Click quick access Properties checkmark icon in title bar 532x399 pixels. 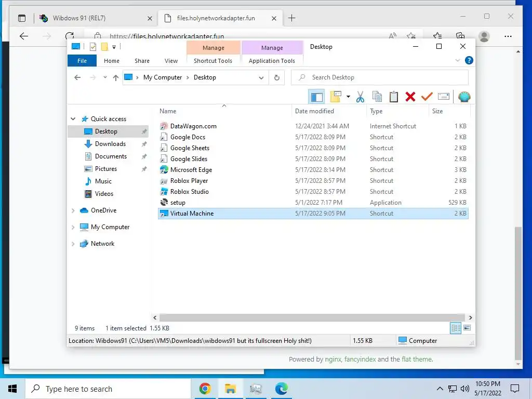pyautogui.click(x=93, y=47)
